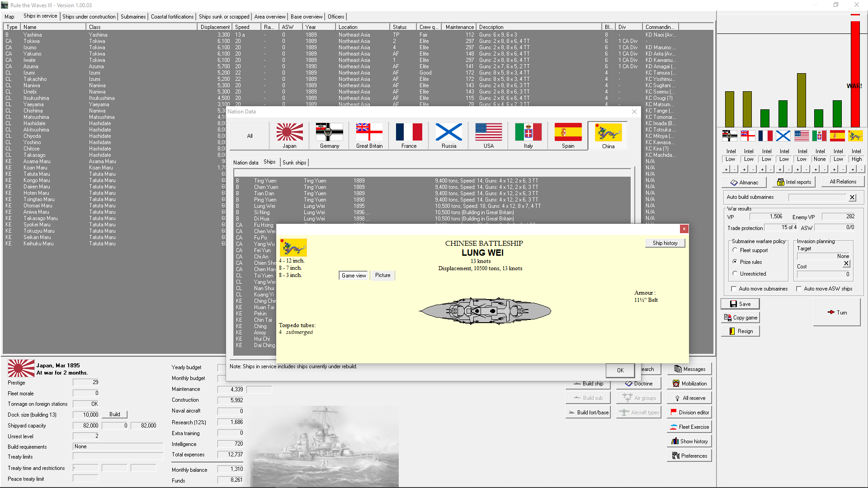Lower Intel level under the Italian flag

tap(824, 169)
